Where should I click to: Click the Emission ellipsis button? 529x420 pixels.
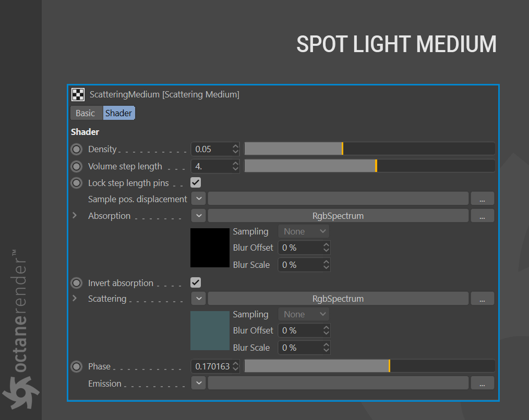(483, 383)
